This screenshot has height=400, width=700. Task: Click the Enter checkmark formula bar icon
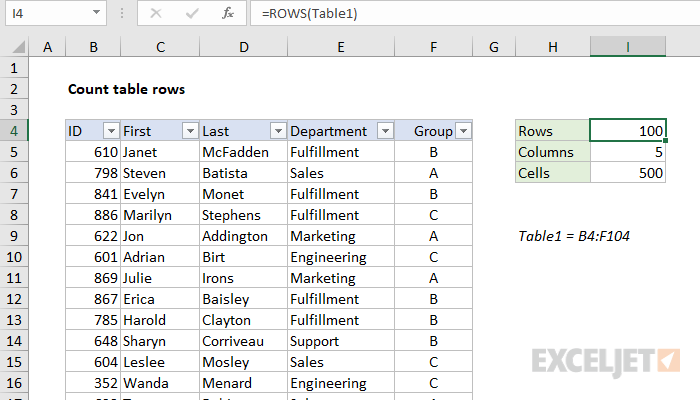pyautogui.click(x=191, y=14)
